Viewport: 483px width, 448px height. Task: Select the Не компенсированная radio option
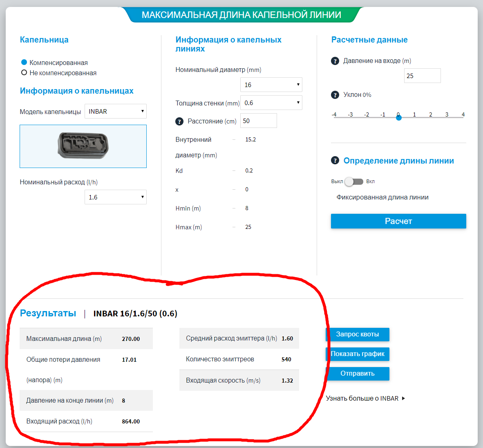point(24,73)
